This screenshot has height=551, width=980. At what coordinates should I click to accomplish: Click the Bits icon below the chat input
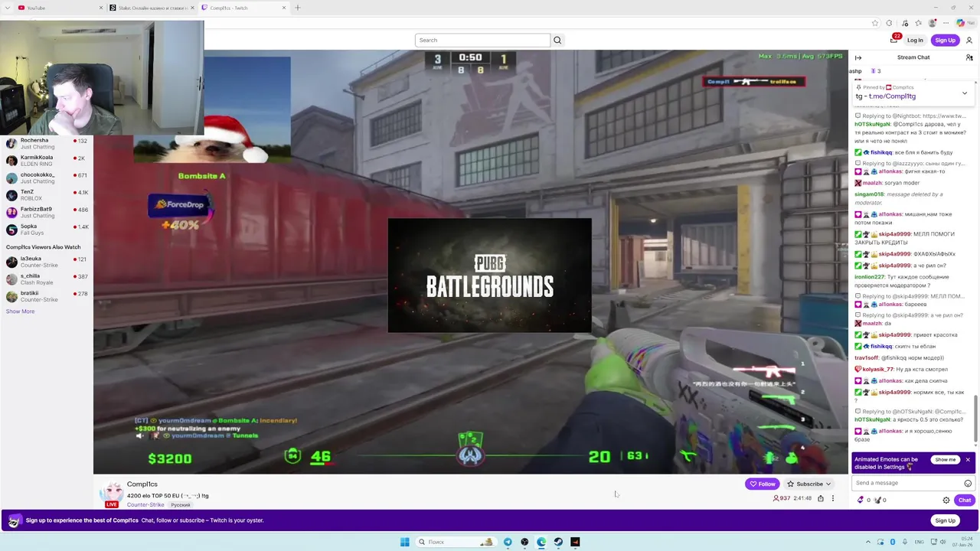pos(861,500)
